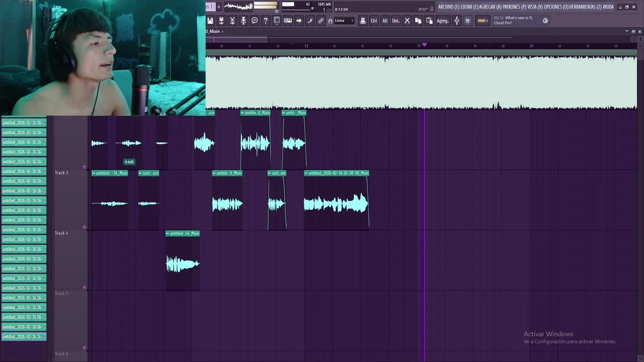Toggle mute dot above the Track 6 label

84,348
